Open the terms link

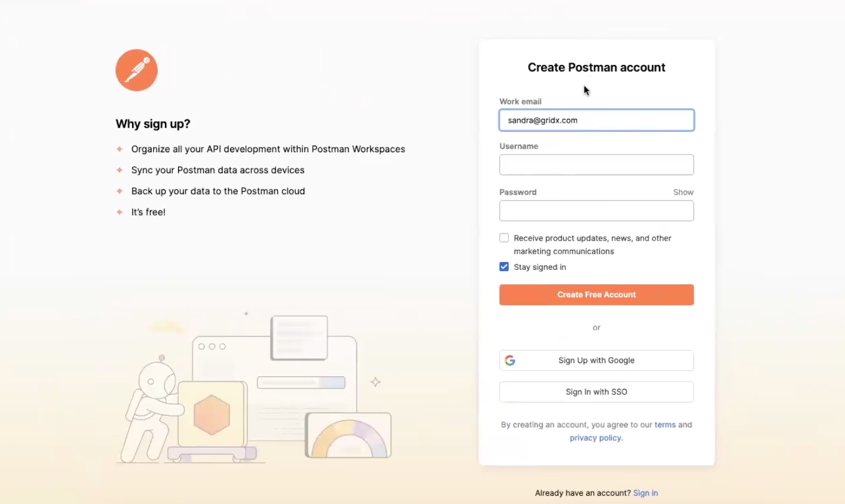click(x=665, y=425)
